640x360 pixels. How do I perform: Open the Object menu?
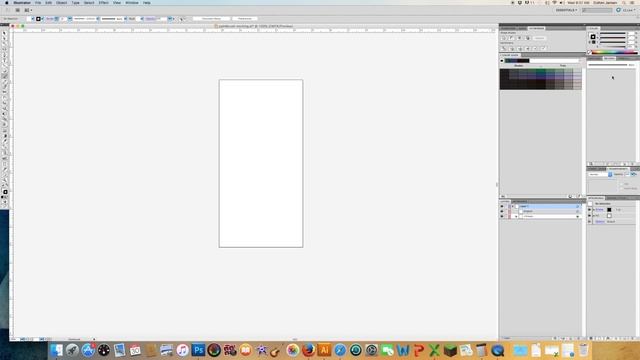click(62, 3)
